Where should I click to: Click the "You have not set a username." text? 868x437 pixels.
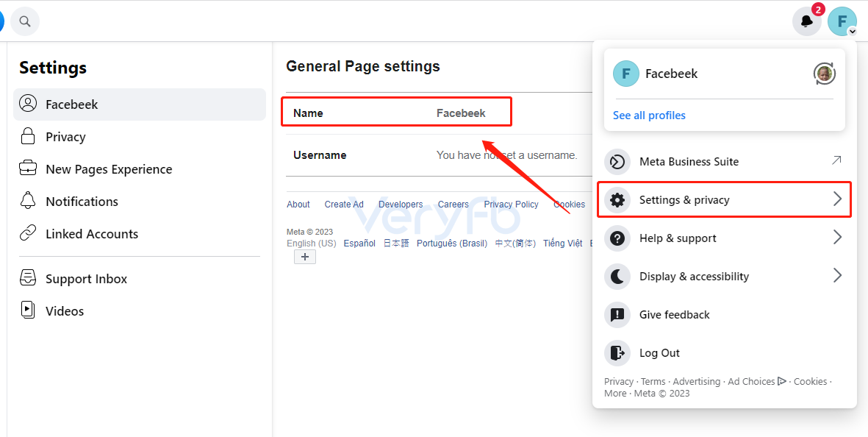506,155
